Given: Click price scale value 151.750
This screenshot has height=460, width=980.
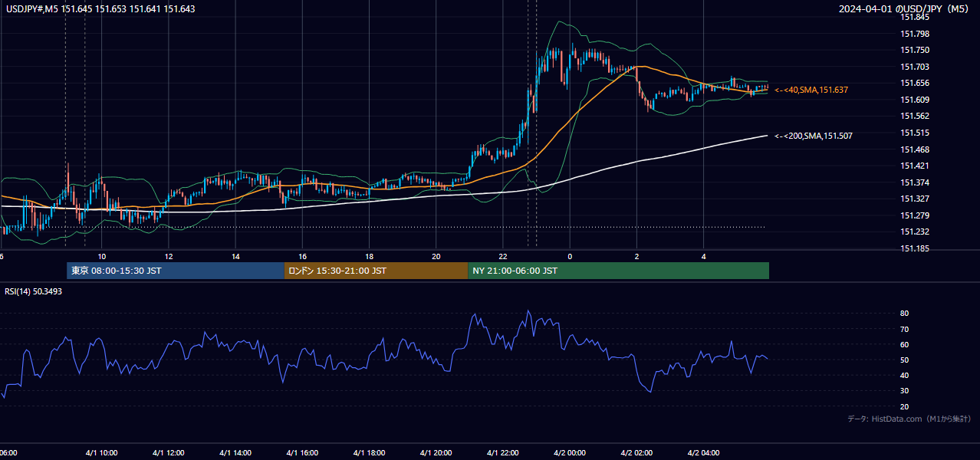Looking at the screenshot, I should (914, 50).
